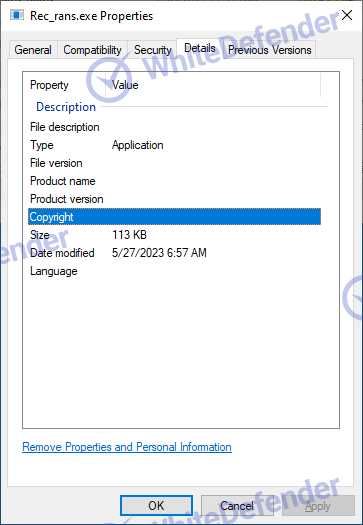Select the Product name row

click(x=174, y=181)
